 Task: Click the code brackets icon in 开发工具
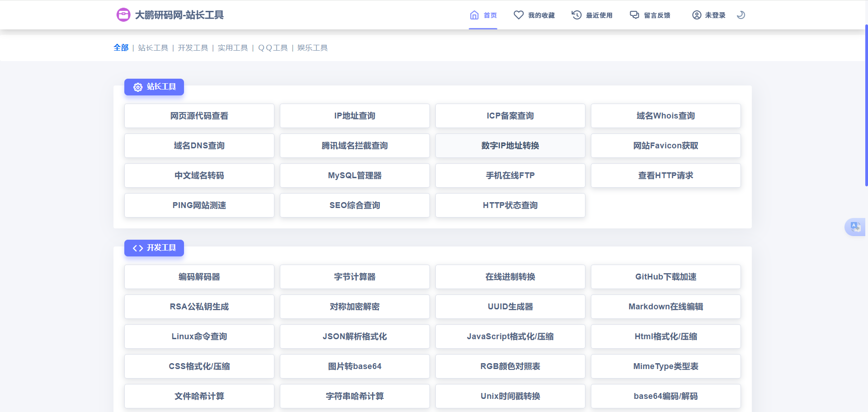(x=138, y=248)
